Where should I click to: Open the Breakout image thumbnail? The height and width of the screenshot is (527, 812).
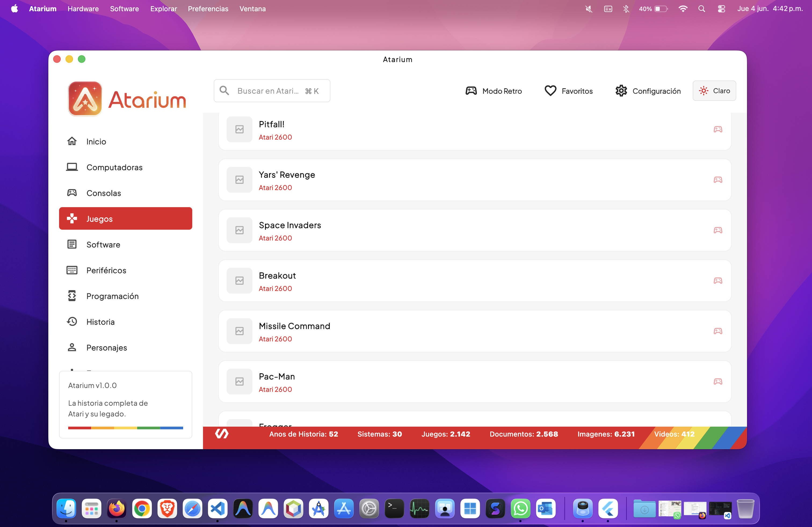[x=240, y=281]
